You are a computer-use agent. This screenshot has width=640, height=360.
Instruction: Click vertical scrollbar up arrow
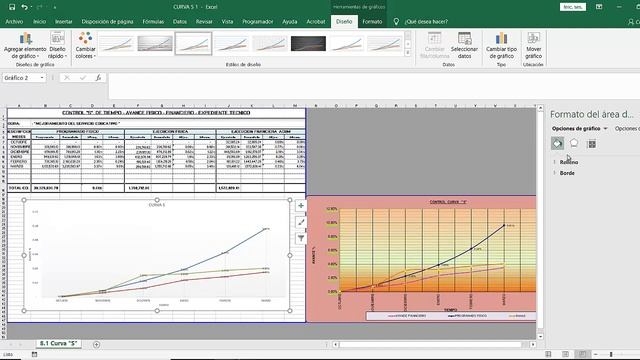pos(540,108)
